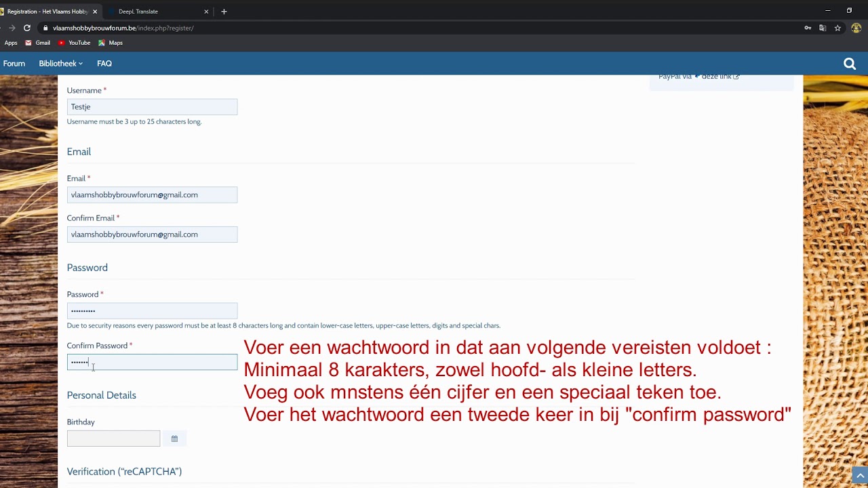Close the DeepL Translate tab
This screenshot has height=488, width=868.
pos(206,12)
